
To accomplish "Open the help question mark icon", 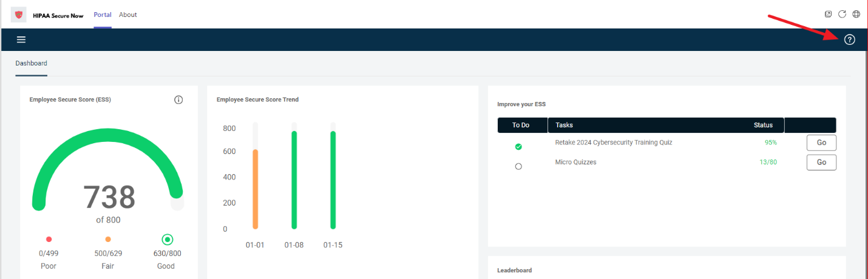I will (x=849, y=39).
